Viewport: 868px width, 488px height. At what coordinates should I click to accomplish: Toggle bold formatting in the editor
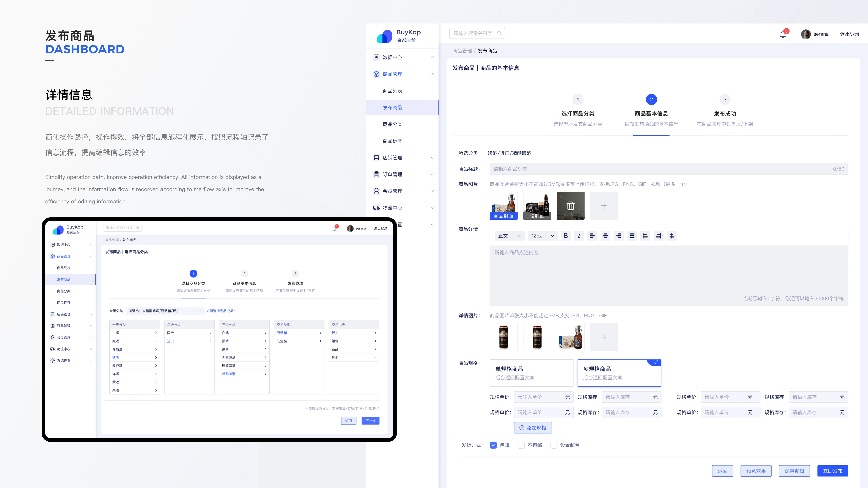tap(565, 236)
